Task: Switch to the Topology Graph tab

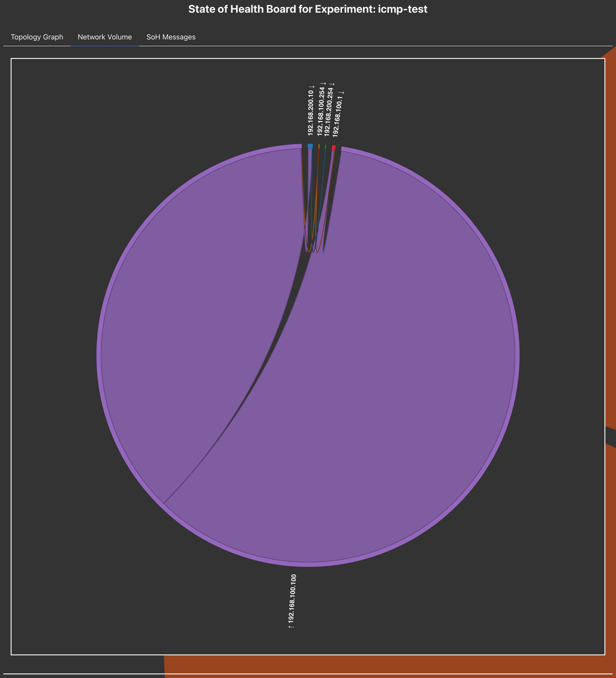Action: click(x=37, y=37)
